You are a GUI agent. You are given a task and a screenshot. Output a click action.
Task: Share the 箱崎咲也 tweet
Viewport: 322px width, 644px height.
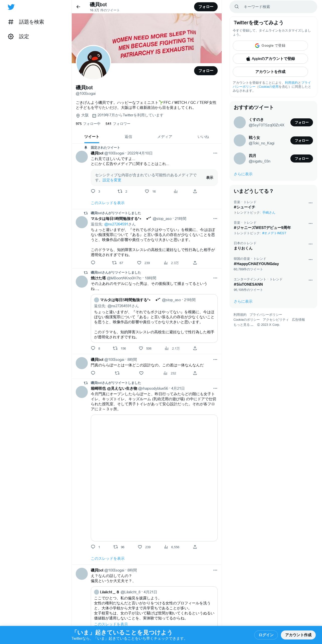[x=195, y=547]
